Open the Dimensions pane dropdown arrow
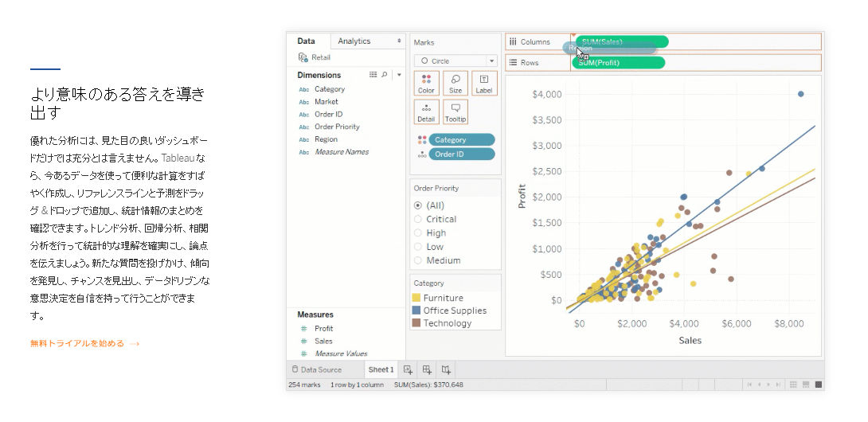This screenshot has height=422, width=868. [x=399, y=75]
